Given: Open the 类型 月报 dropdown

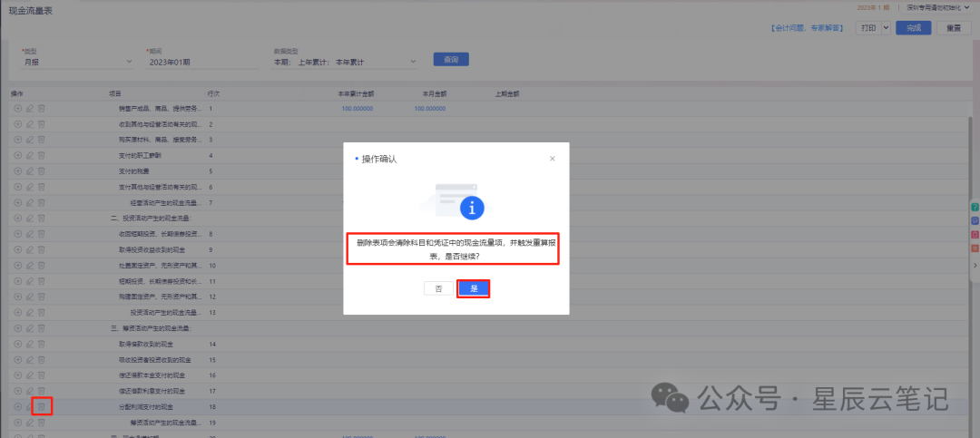Looking at the screenshot, I should (x=77, y=62).
